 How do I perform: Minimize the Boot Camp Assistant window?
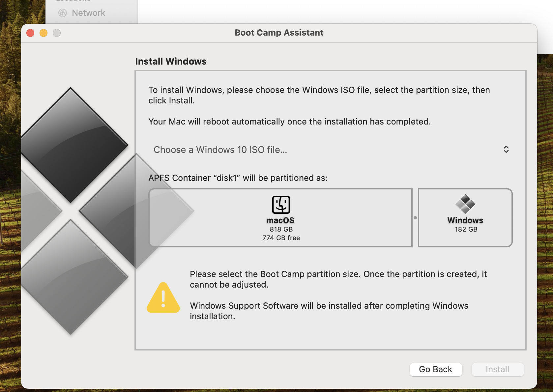pos(44,33)
